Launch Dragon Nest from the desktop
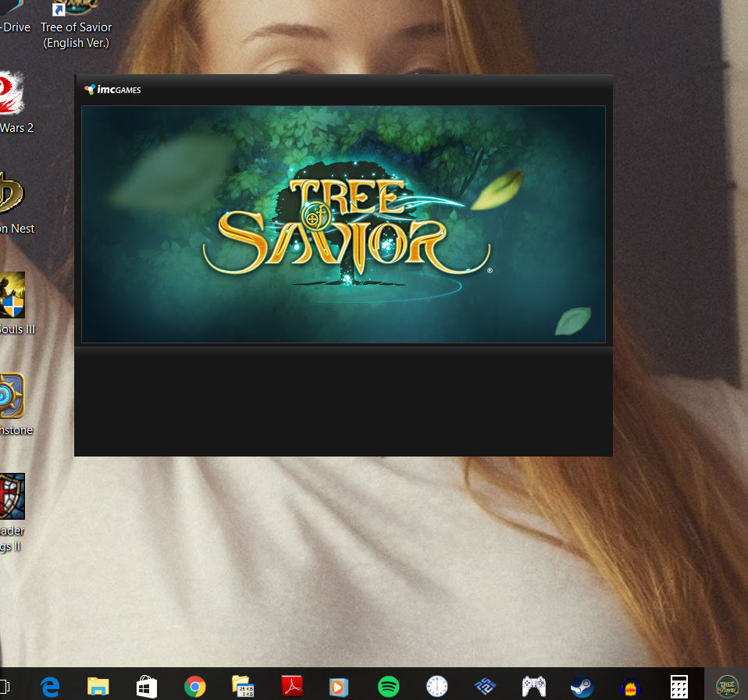Screen dimensions: 748x700 coord(11,195)
